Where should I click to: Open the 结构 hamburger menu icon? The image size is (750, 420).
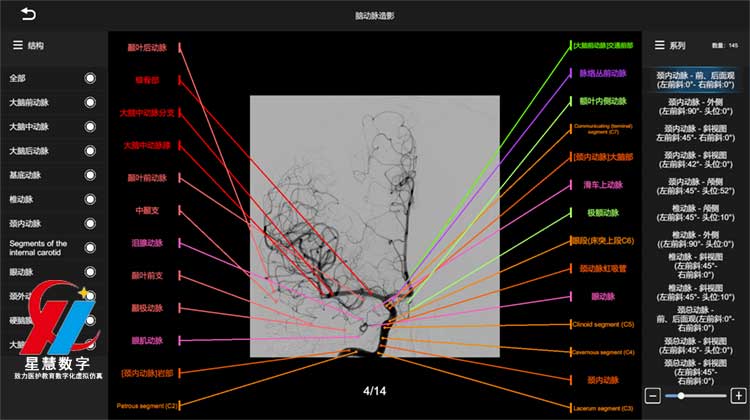17,45
